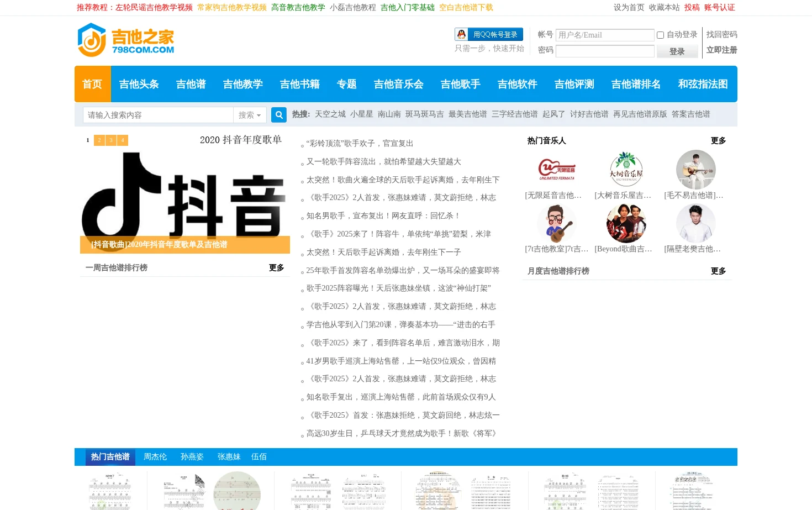Select the 孙燕姿 tab

(192, 457)
